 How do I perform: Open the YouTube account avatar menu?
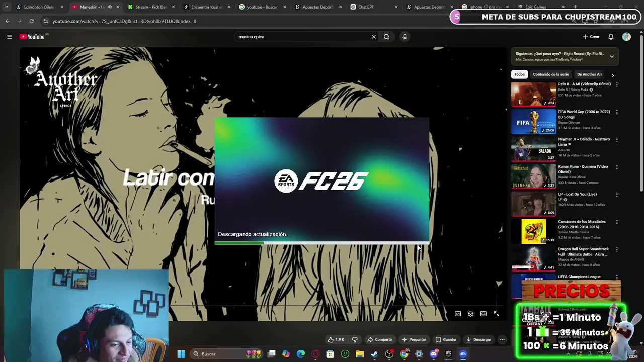[x=626, y=37]
